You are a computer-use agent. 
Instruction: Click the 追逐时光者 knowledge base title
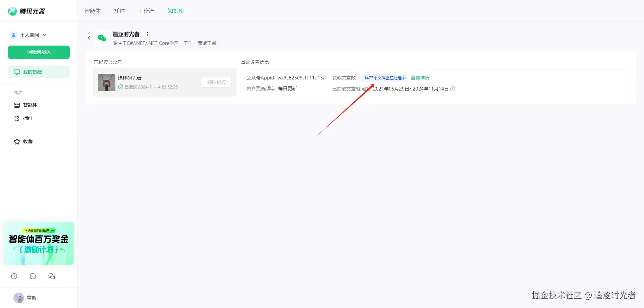point(126,34)
